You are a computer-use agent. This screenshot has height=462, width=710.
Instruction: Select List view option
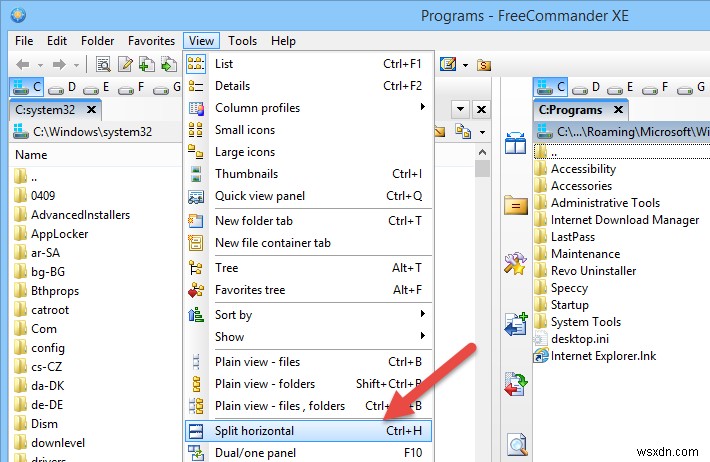308,64
